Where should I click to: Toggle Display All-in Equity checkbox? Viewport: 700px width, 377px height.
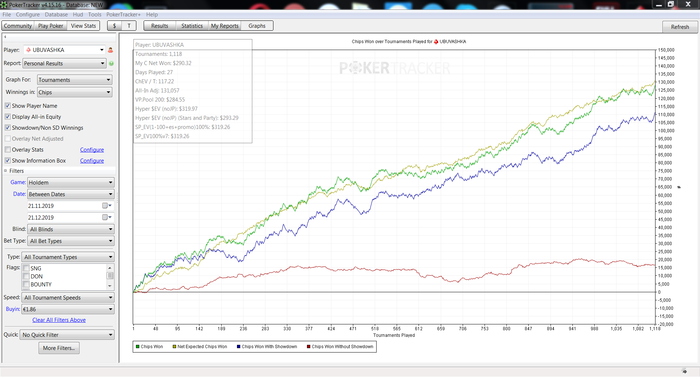point(8,117)
